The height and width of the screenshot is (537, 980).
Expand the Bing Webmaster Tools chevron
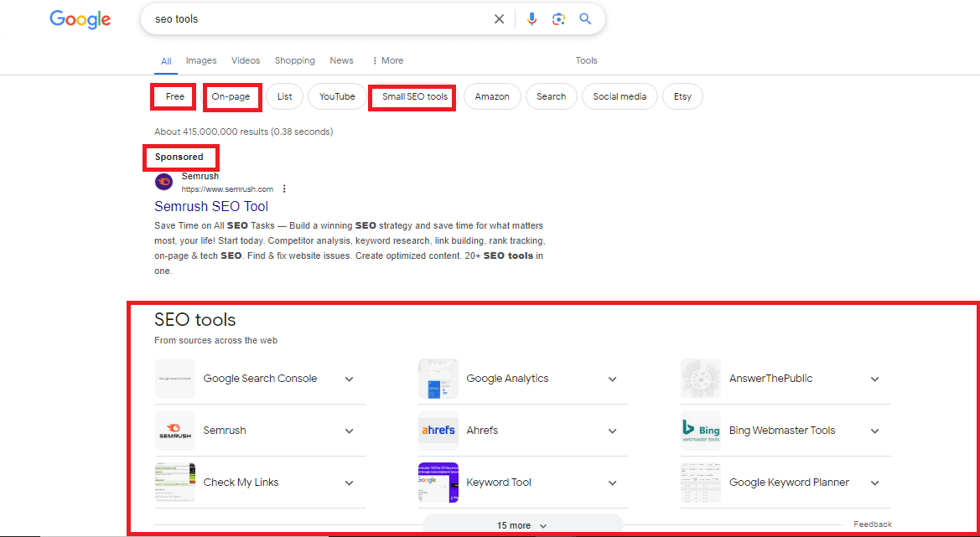pos(875,431)
